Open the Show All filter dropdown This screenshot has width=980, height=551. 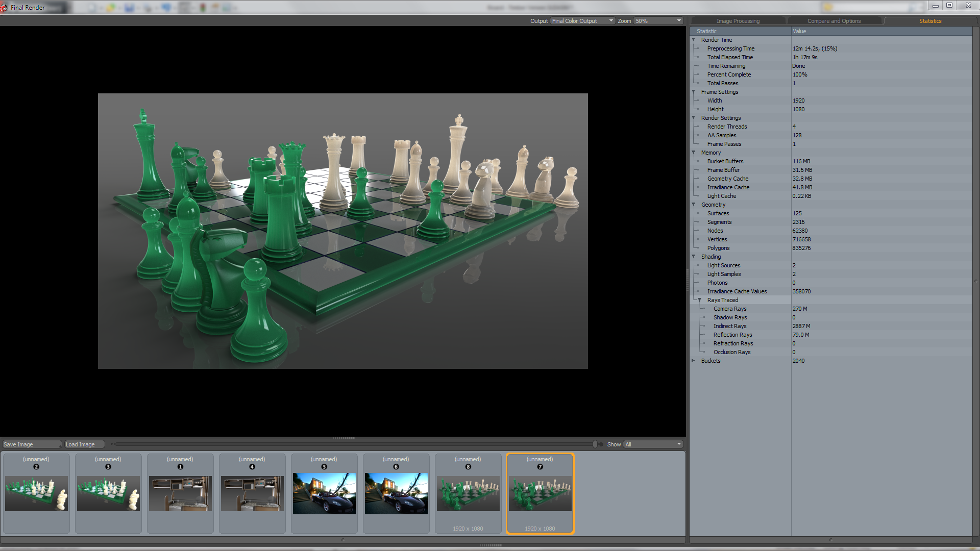coord(653,444)
